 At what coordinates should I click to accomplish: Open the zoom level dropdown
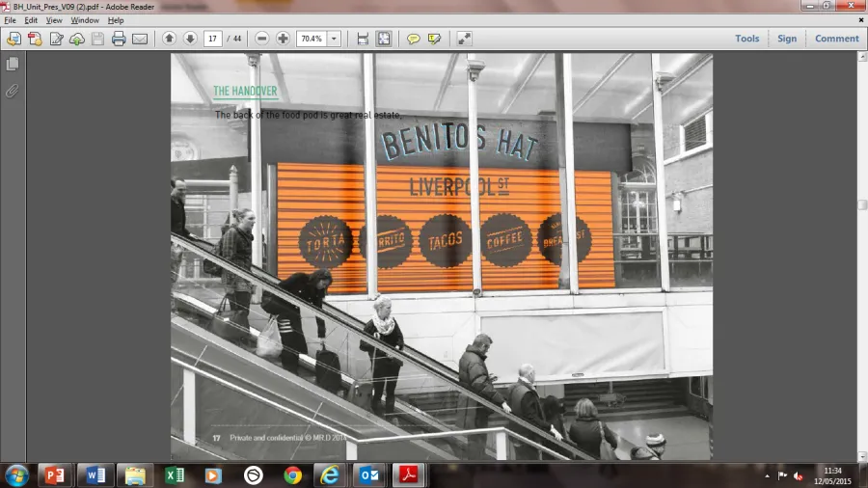click(334, 39)
